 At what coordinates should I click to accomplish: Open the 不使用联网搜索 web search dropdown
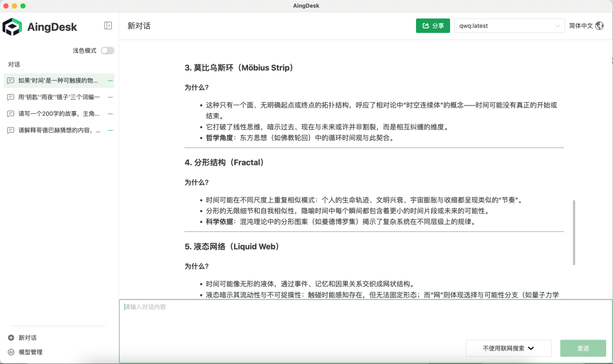pos(508,348)
